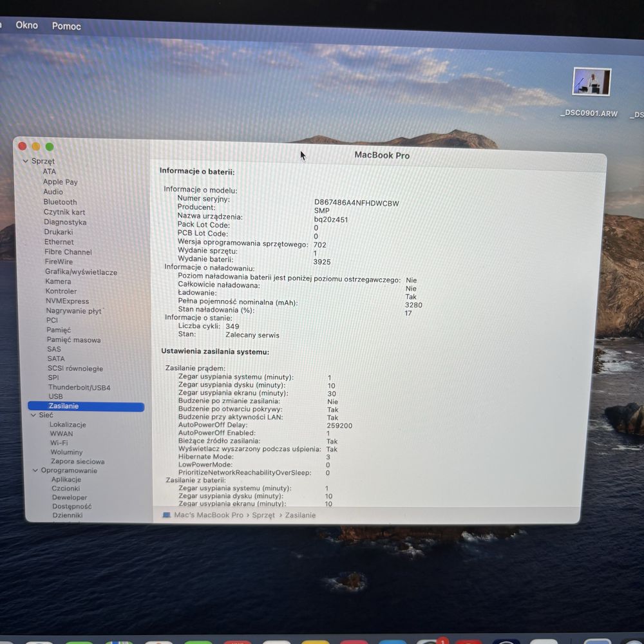Select Zapora sieciowa under Sieć
This screenshot has height=644, width=644.
click(x=78, y=461)
